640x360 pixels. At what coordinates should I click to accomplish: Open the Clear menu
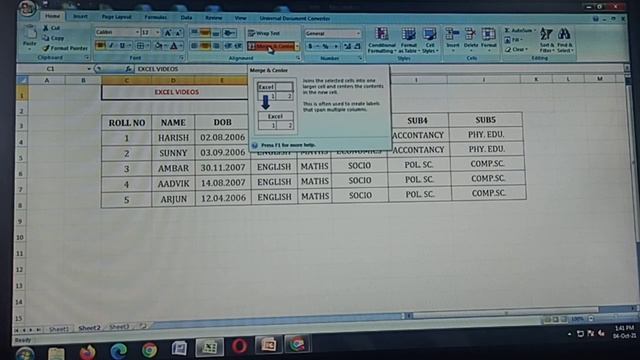516,49
